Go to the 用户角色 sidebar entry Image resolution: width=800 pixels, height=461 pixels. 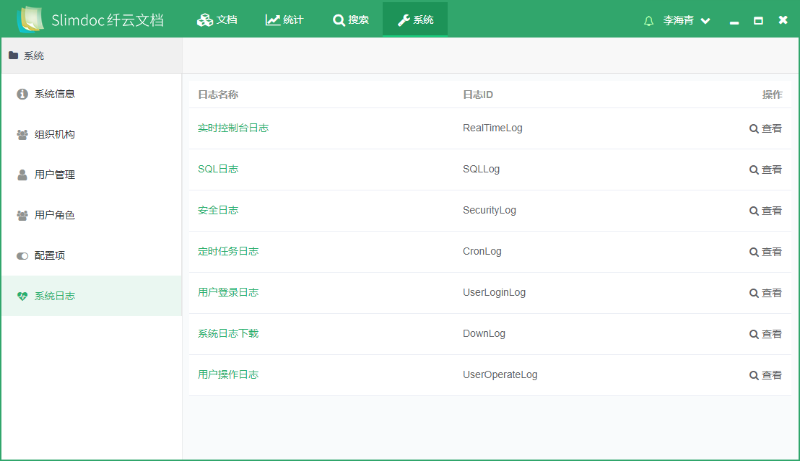54,215
